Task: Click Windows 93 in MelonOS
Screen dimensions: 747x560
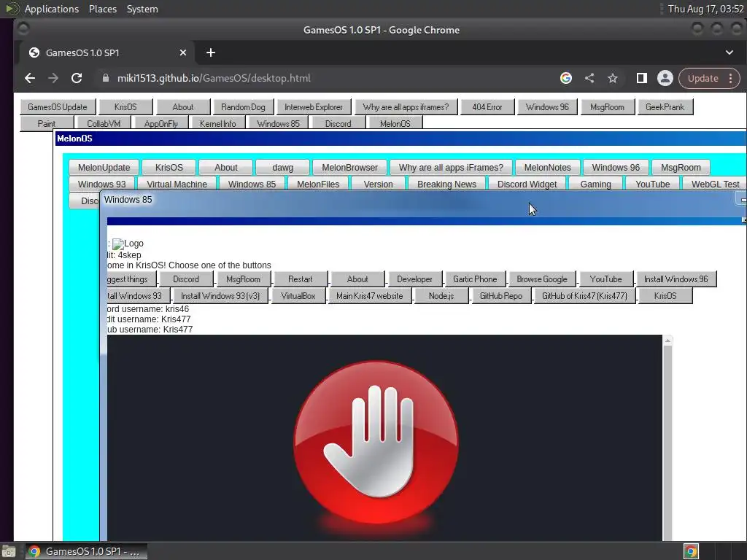Action: (101, 184)
